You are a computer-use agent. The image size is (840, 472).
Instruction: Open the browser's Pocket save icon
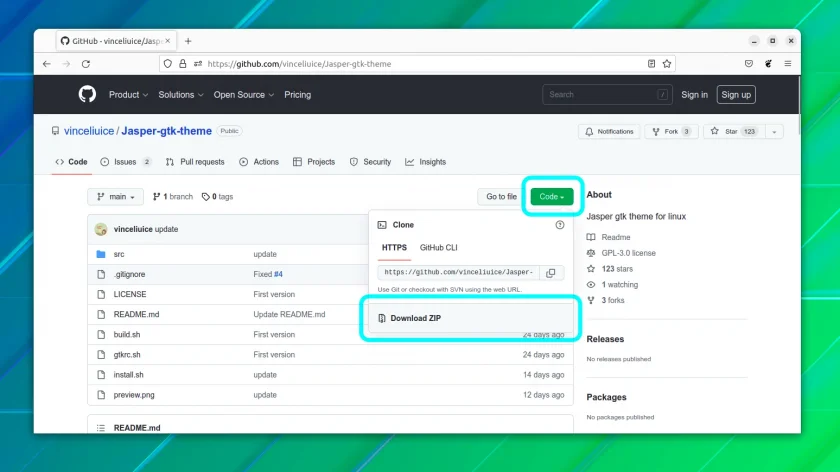coord(749,64)
